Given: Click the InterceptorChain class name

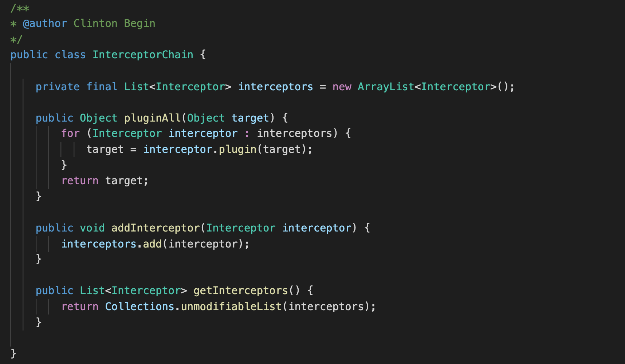Looking at the screenshot, I should [143, 55].
